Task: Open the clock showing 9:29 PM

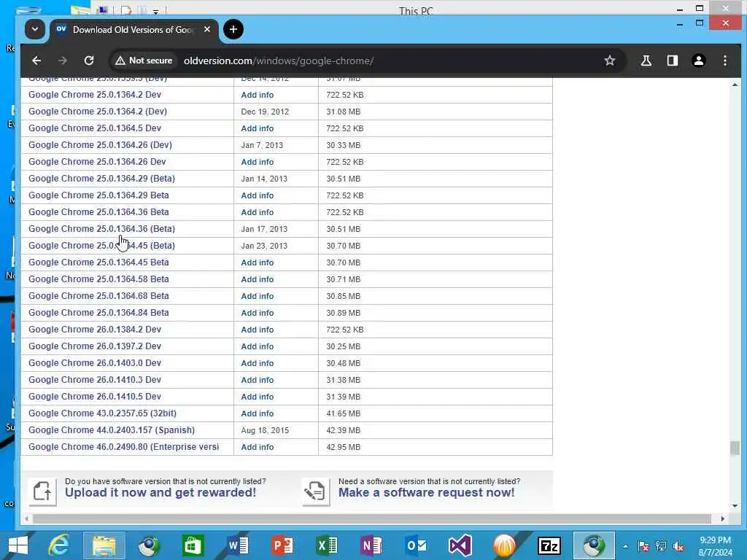Action: 715,546
